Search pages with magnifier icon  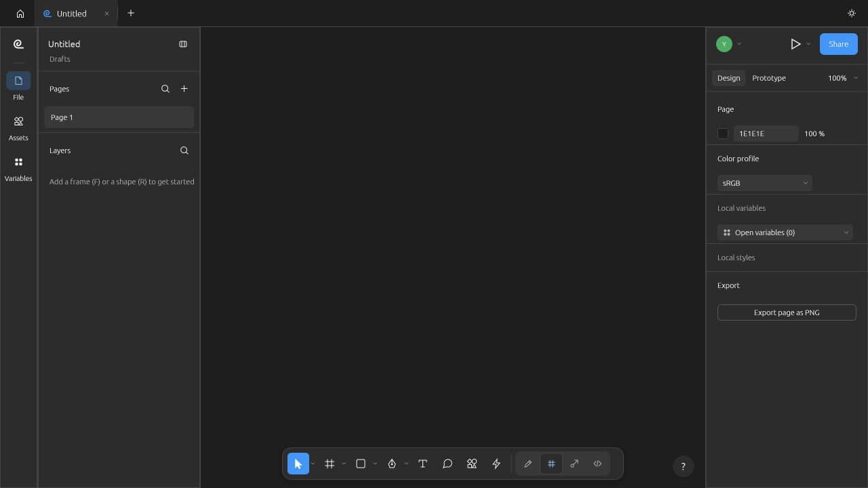[165, 89]
